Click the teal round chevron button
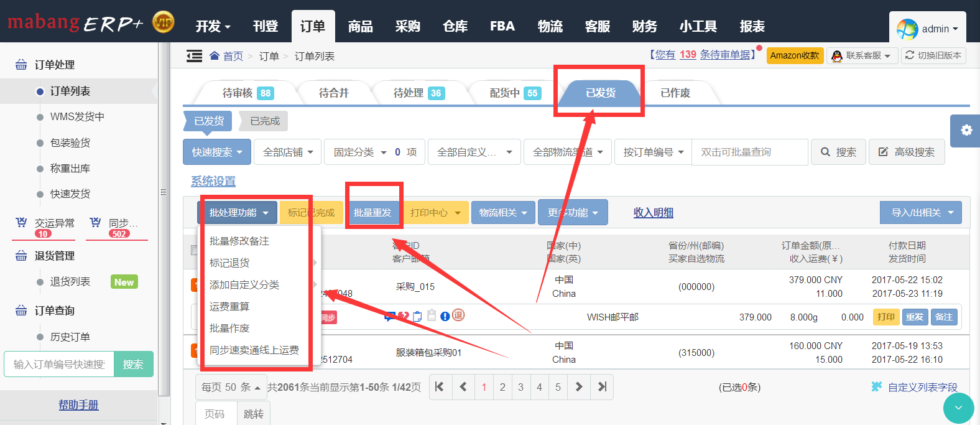The height and width of the screenshot is (425, 980). (958, 408)
